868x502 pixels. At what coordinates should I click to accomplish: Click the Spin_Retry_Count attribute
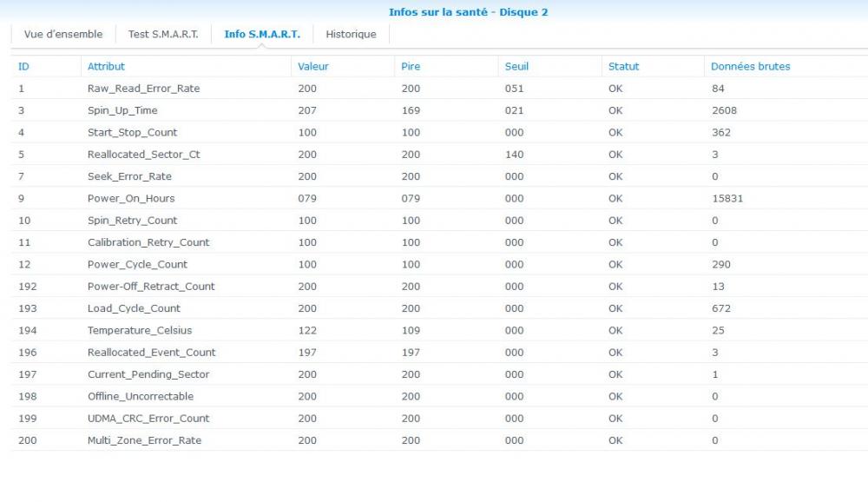[132, 221]
